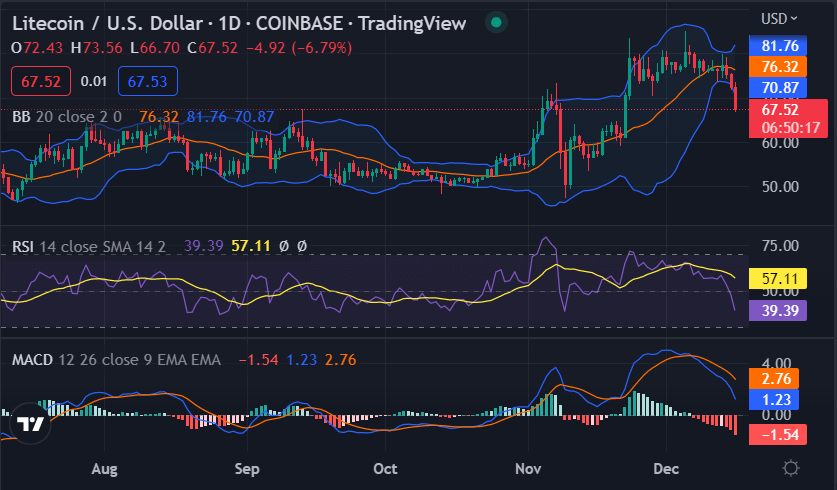Click the 75.00 RSI axis tick
Image resolution: width=837 pixels, height=490 pixels.
pyautogui.click(x=780, y=246)
